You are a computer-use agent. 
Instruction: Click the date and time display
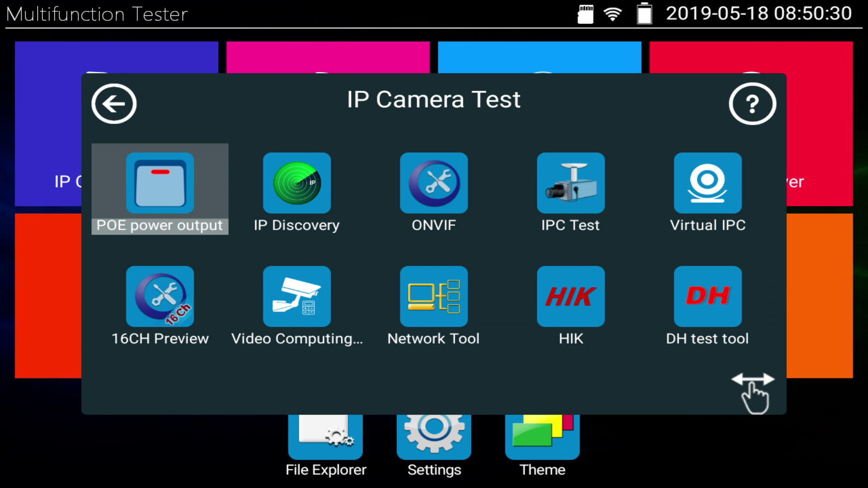pos(759,14)
